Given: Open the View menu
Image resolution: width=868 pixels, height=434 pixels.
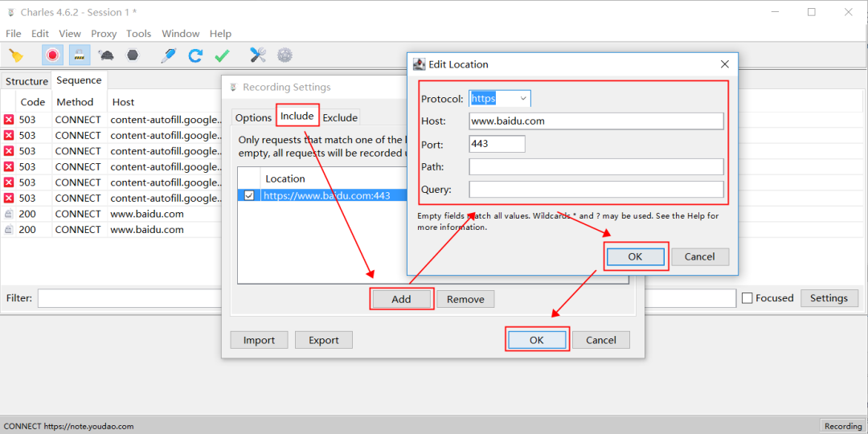Looking at the screenshot, I should (x=70, y=34).
